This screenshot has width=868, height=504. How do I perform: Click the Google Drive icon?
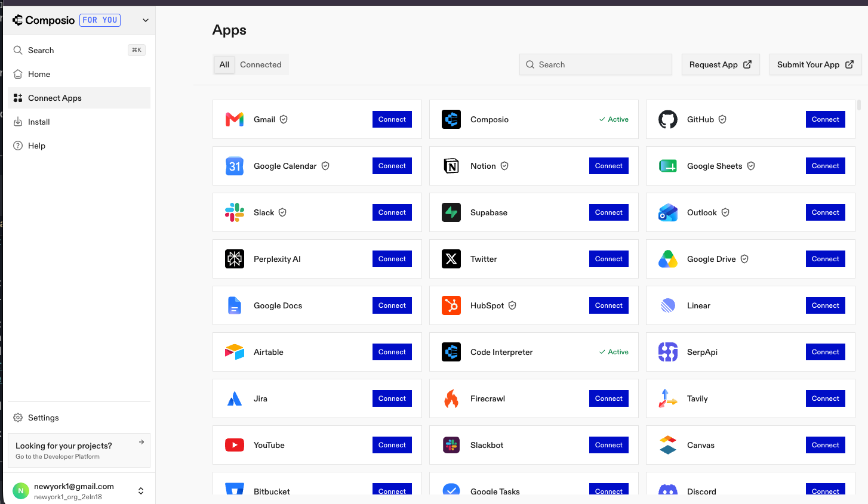tap(668, 259)
